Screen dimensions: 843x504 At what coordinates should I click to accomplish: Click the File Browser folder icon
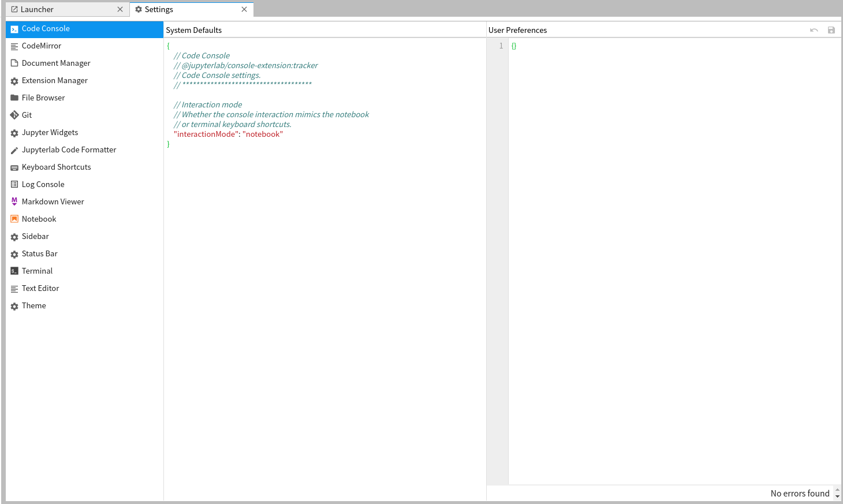click(x=14, y=98)
